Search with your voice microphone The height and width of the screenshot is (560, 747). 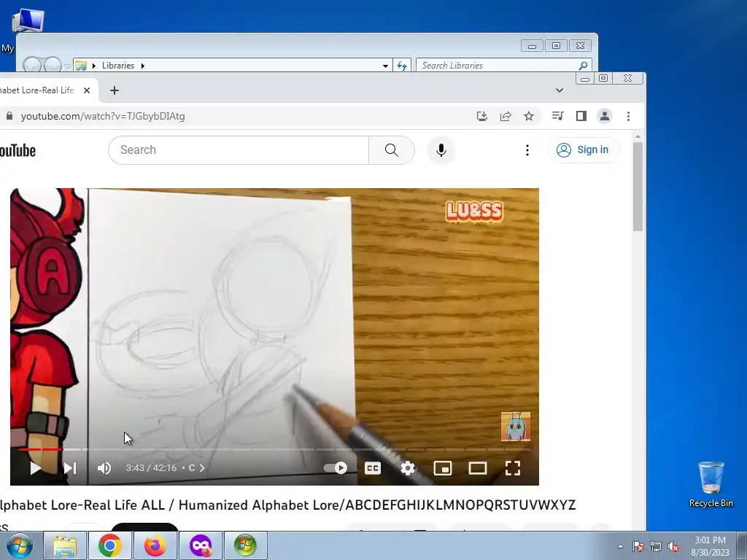(441, 150)
